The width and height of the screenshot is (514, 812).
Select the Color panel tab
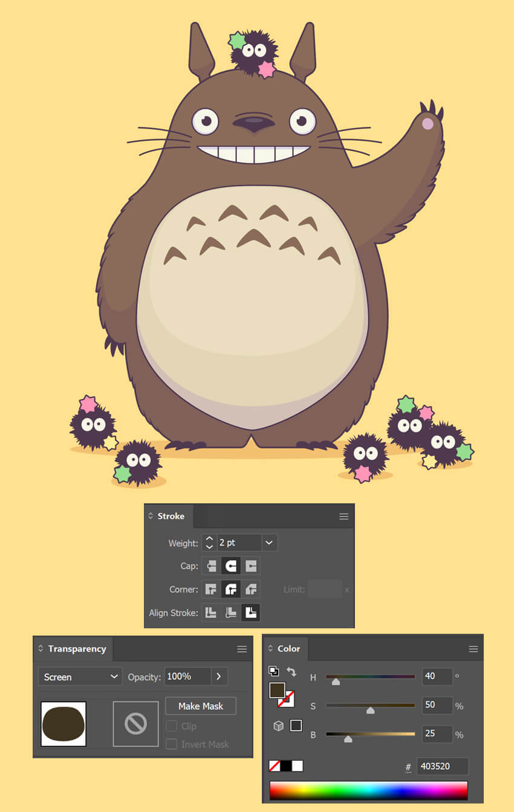click(288, 648)
